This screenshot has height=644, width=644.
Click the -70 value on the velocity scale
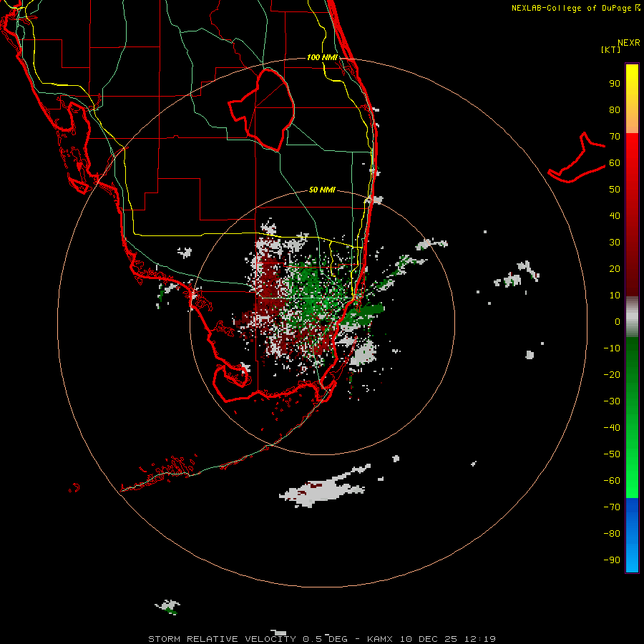pyautogui.click(x=612, y=507)
